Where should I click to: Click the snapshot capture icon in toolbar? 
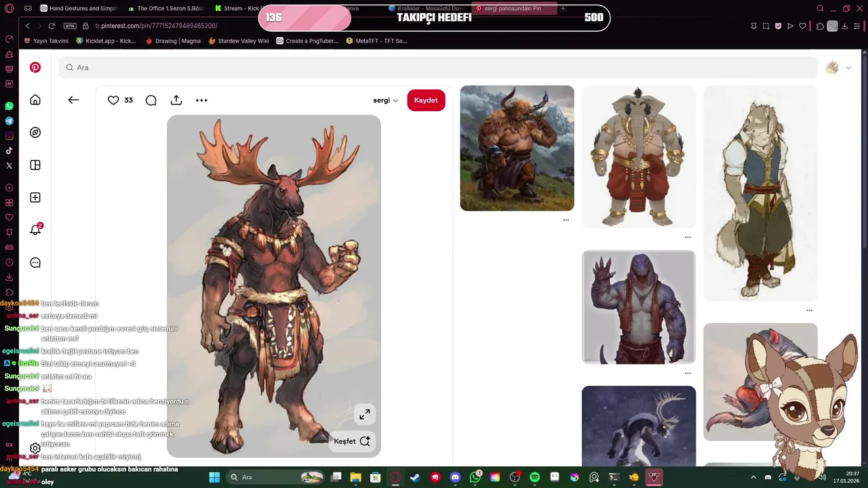click(766, 26)
